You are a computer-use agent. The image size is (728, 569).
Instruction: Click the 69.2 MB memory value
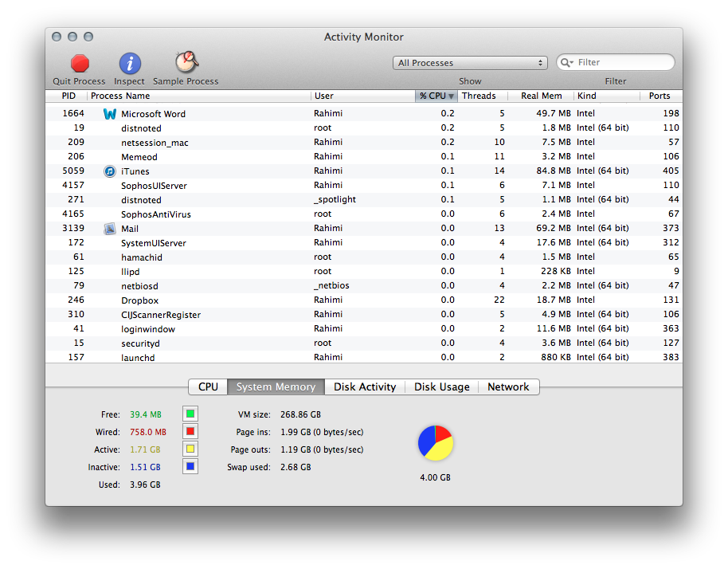[x=554, y=228]
